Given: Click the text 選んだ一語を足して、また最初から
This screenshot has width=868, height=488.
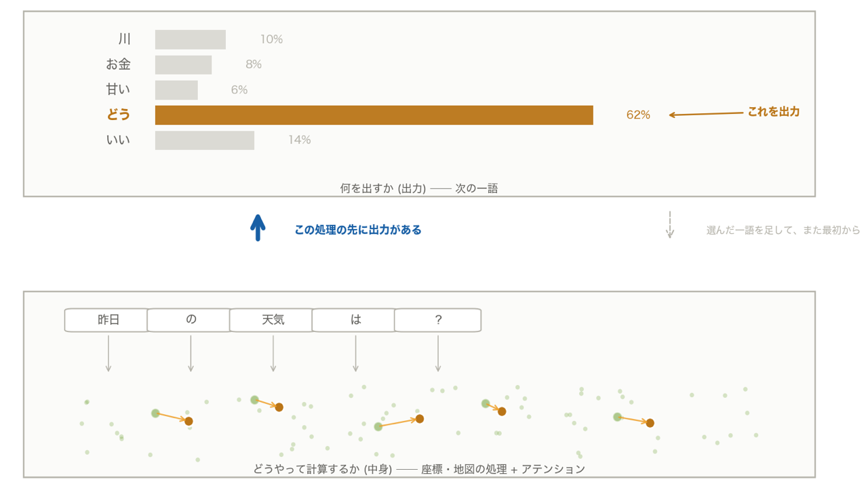Looking at the screenshot, I should (x=783, y=230).
